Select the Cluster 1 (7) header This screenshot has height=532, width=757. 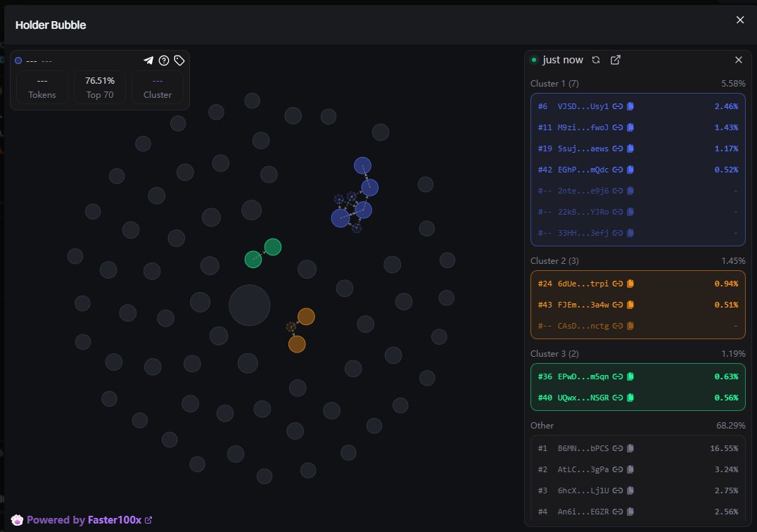[554, 84]
